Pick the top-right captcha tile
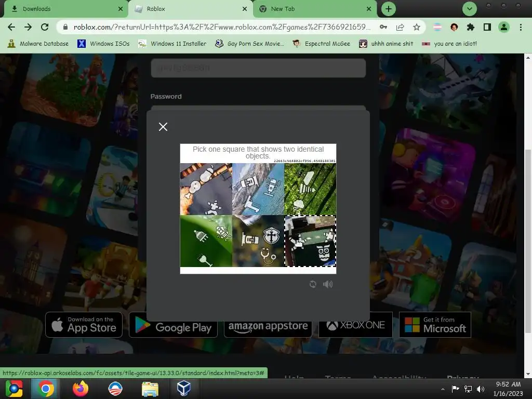Screen dimensions: 532x399 tap(310, 189)
